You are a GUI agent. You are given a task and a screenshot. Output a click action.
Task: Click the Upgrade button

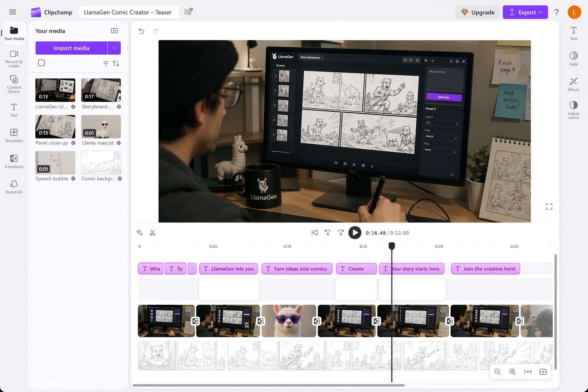[477, 12]
